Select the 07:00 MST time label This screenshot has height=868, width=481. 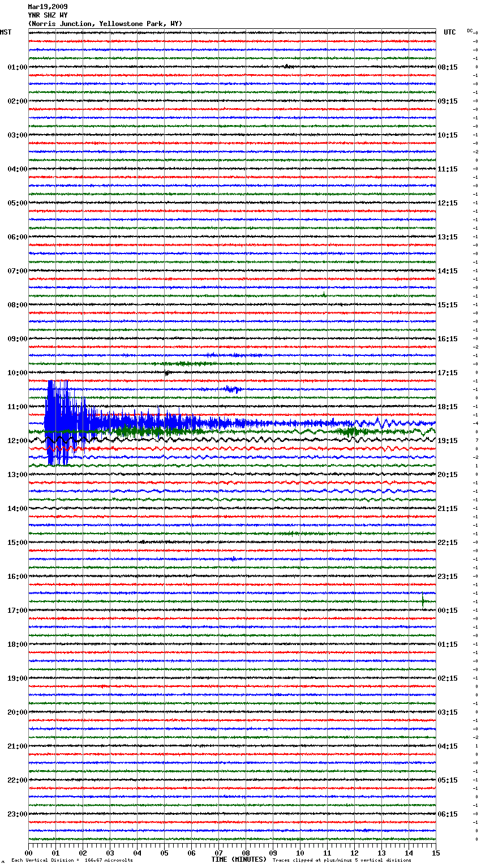point(18,271)
